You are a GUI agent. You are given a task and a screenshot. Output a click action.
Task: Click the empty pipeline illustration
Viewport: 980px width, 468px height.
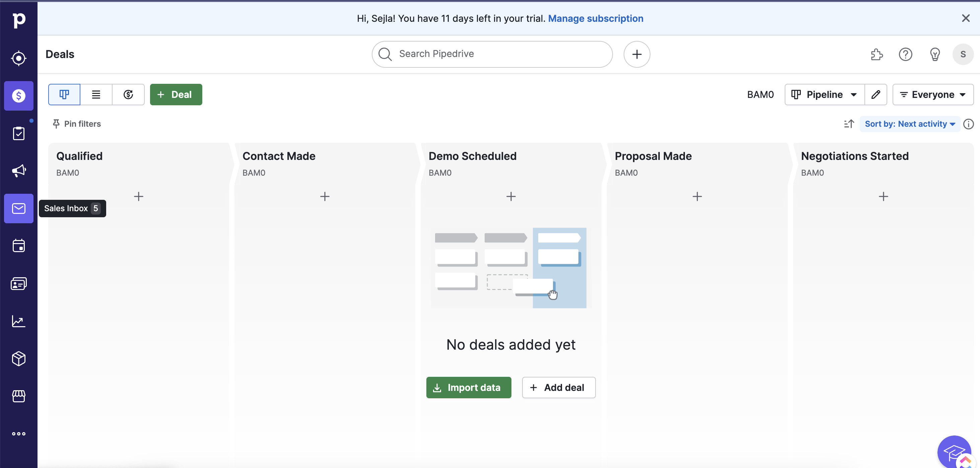click(511, 268)
